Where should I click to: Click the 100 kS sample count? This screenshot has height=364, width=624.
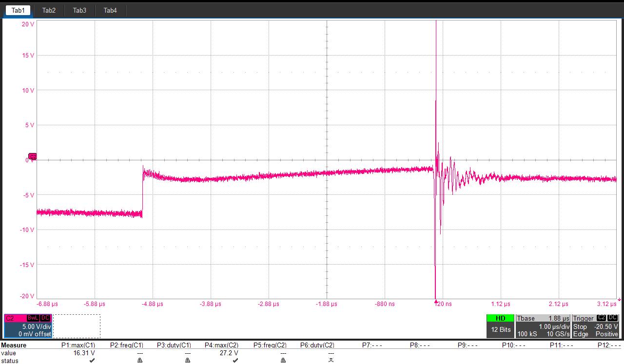tap(526, 334)
